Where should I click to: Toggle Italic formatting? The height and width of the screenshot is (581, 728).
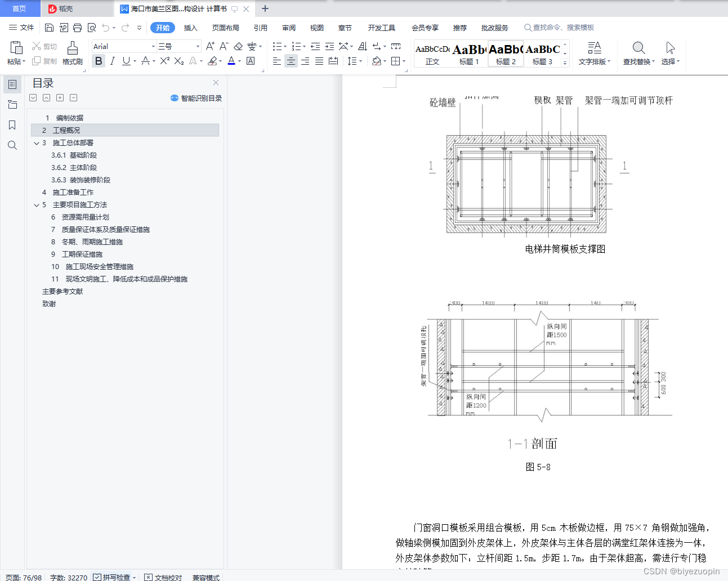coord(112,61)
